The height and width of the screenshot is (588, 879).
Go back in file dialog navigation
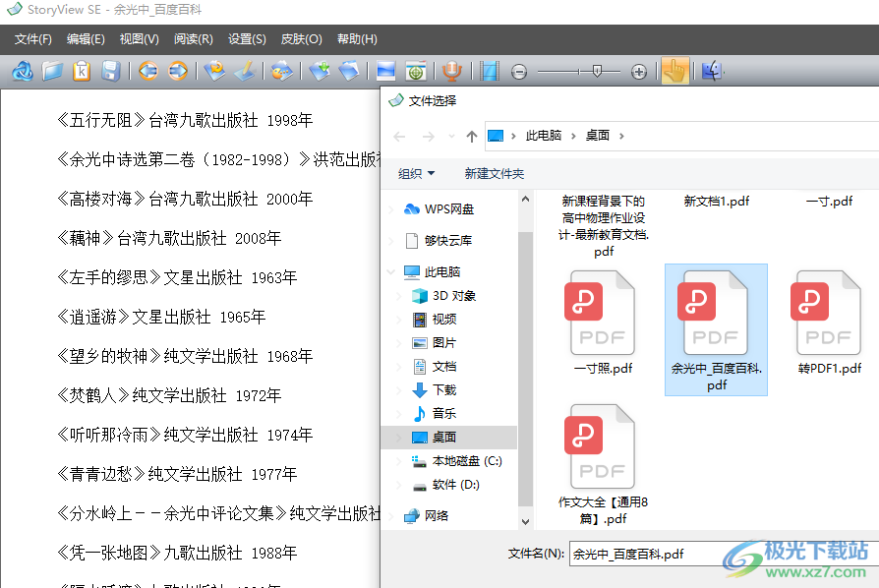click(399, 137)
